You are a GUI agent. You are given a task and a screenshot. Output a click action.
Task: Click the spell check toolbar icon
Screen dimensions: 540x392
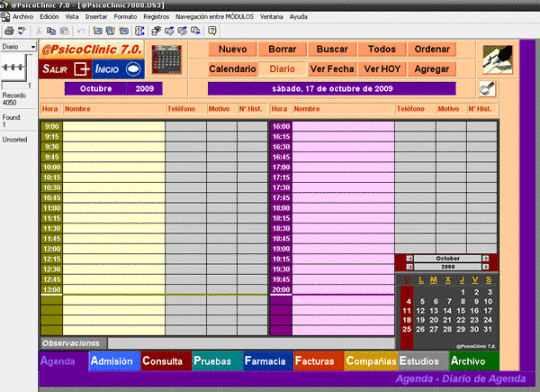(x=22, y=31)
